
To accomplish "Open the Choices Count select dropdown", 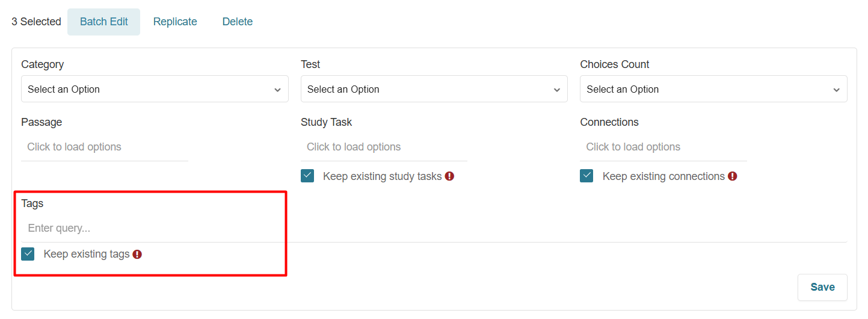I will [713, 89].
